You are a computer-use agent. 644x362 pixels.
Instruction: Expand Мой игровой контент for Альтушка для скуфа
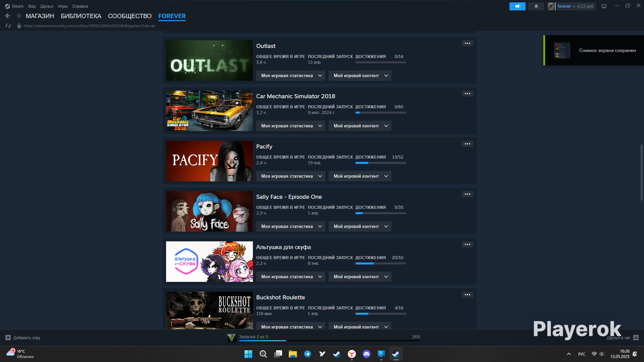pyautogui.click(x=360, y=277)
